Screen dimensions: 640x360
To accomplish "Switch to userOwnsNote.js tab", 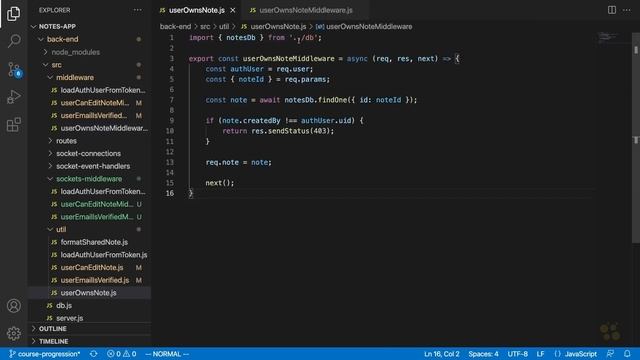I will 196,10.
